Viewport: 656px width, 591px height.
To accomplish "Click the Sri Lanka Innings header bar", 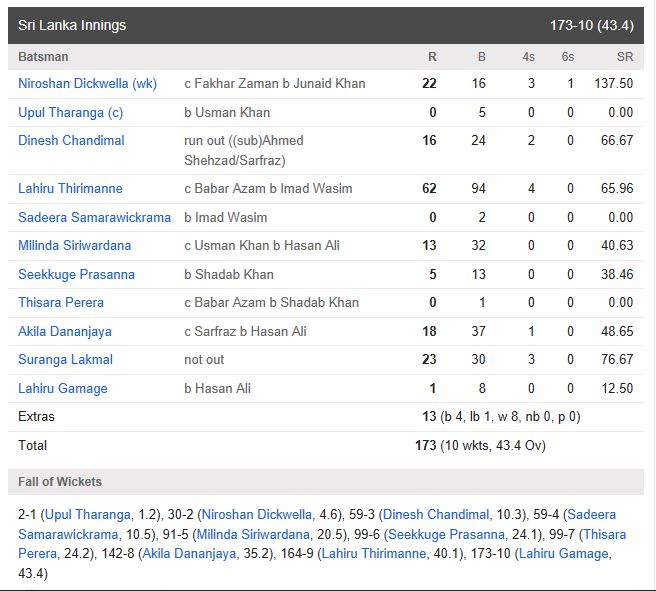I will pos(326,26).
